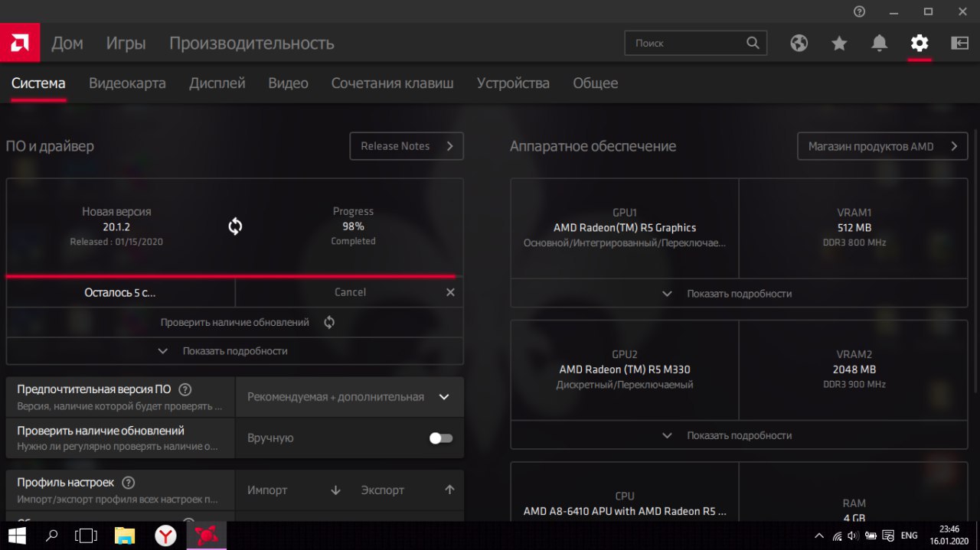Open the Игры tab
Screen dimensions: 980x550
126,43
